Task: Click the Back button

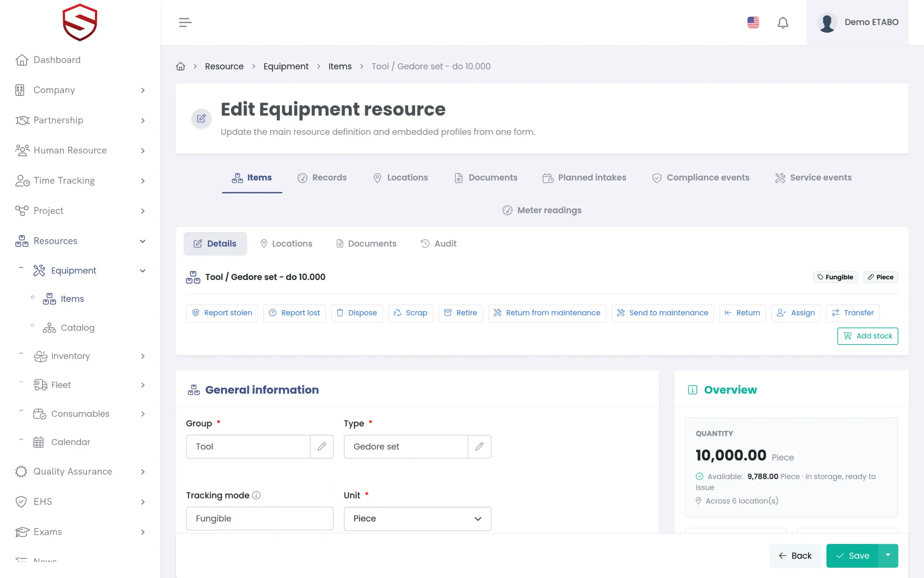Action: 795,556
